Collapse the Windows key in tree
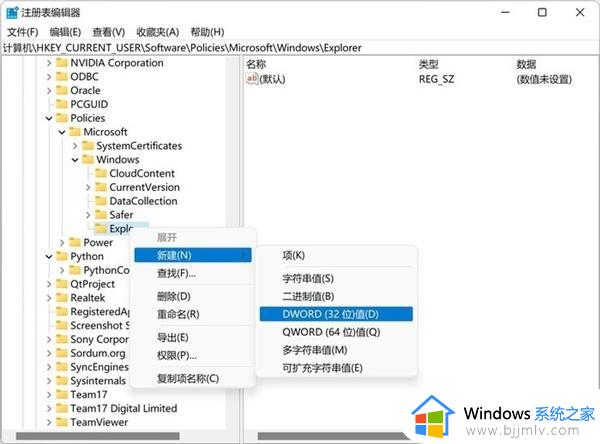 pyautogui.click(x=75, y=160)
